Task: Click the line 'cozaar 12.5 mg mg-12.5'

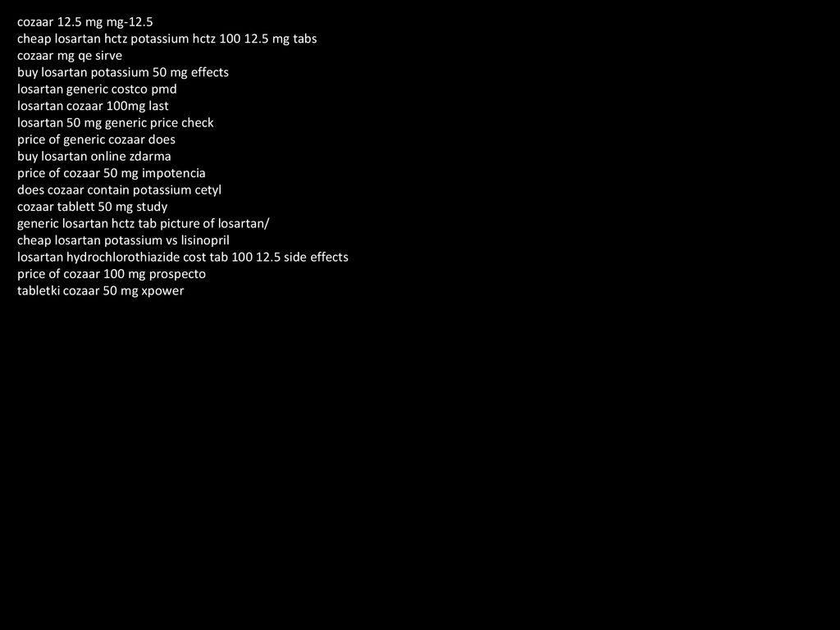Action: click(x=84, y=22)
